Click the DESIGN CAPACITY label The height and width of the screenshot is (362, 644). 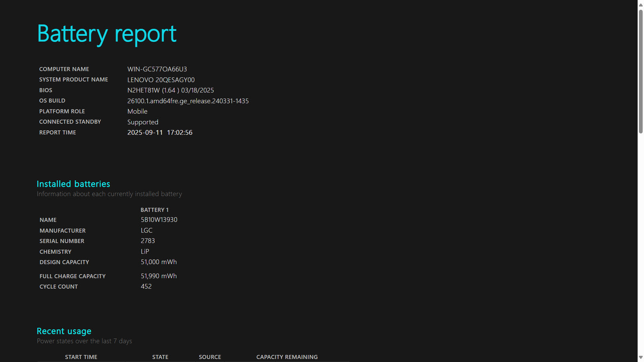click(64, 262)
